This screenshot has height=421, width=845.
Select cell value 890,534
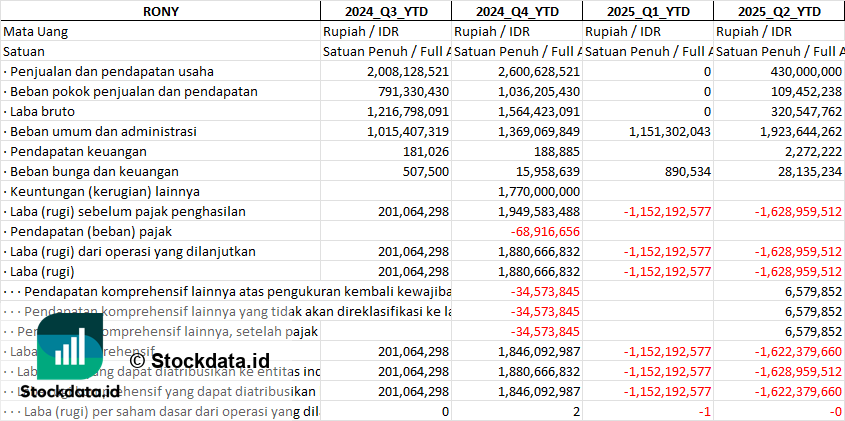[x=688, y=171]
